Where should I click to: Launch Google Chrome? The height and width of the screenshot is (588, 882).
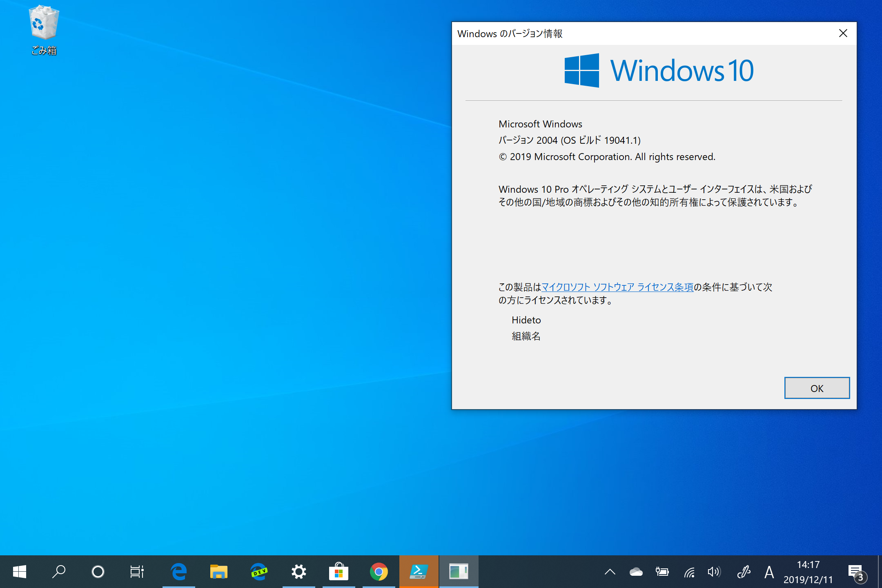click(x=379, y=572)
